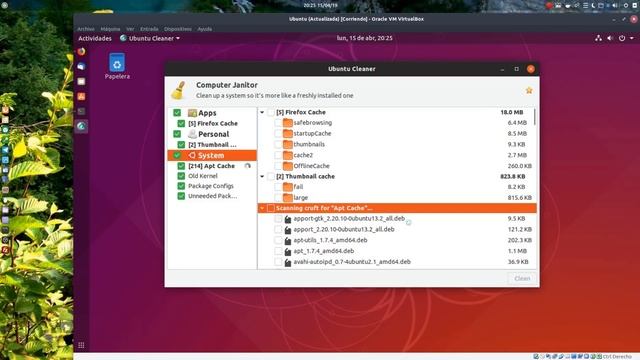Open the Dispositivos menu in VirtualBox

point(178,29)
